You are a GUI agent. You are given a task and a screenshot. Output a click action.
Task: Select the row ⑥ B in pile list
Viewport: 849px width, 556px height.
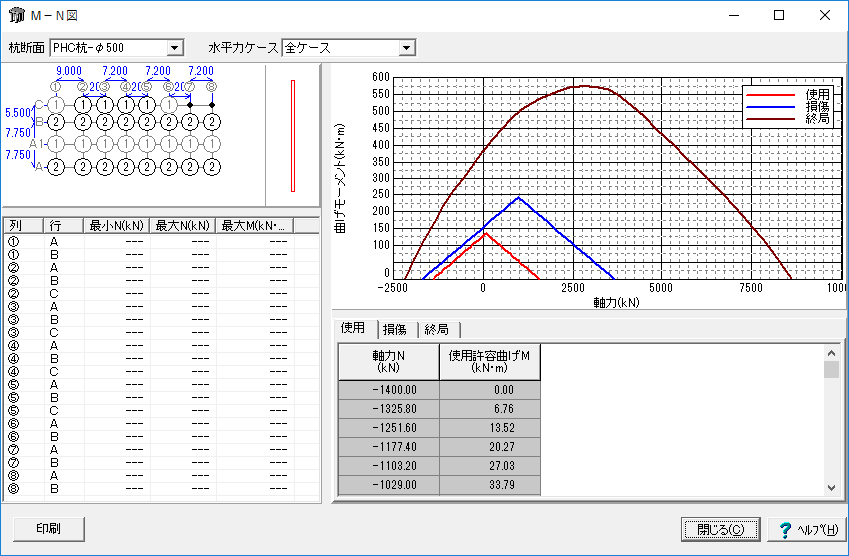tap(161, 436)
